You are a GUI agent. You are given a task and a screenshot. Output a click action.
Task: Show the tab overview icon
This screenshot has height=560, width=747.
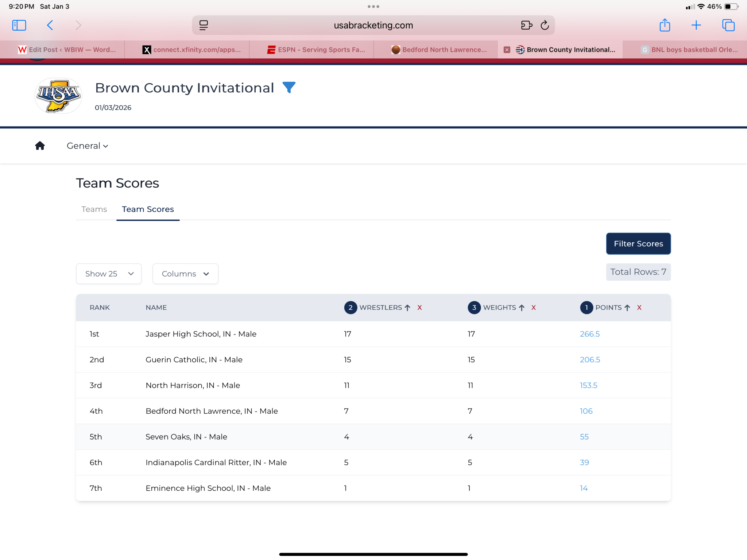click(728, 25)
